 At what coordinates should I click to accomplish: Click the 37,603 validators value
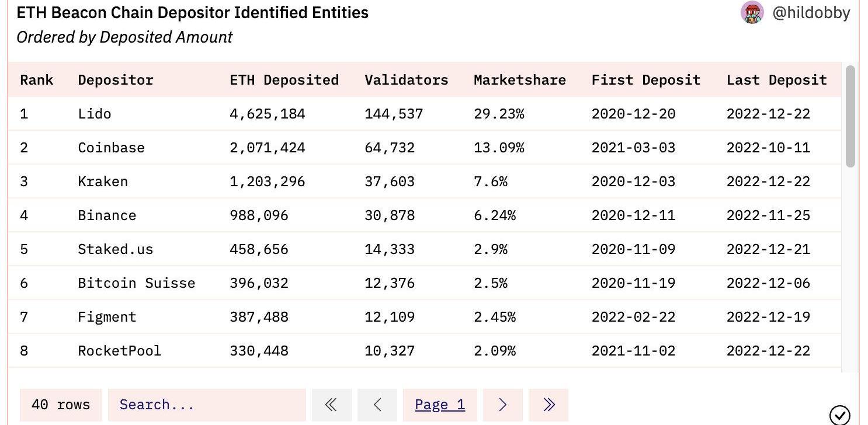click(390, 182)
